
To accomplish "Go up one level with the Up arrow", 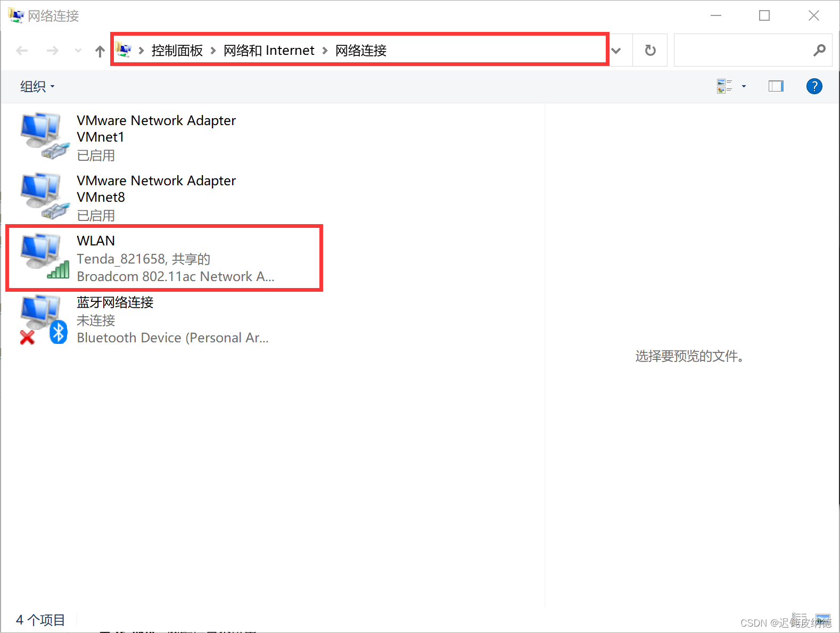I will pos(100,51).
